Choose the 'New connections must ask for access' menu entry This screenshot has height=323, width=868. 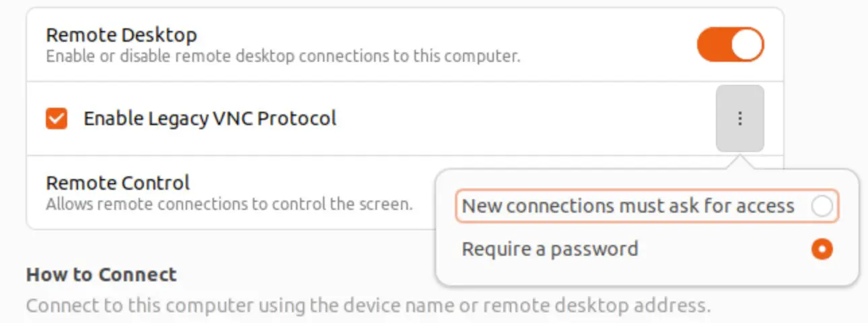pyautogui.click(x=647, y=206)
